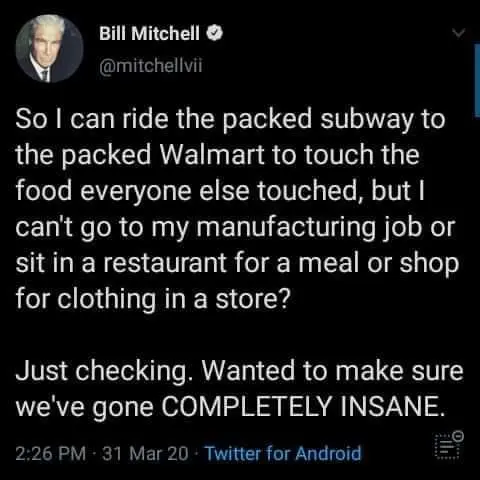The height and width of the screenshot is (480, 480).
Task: Click the 31 Mar 20 date
Action: pyautogui.click(x=145, y=453)
